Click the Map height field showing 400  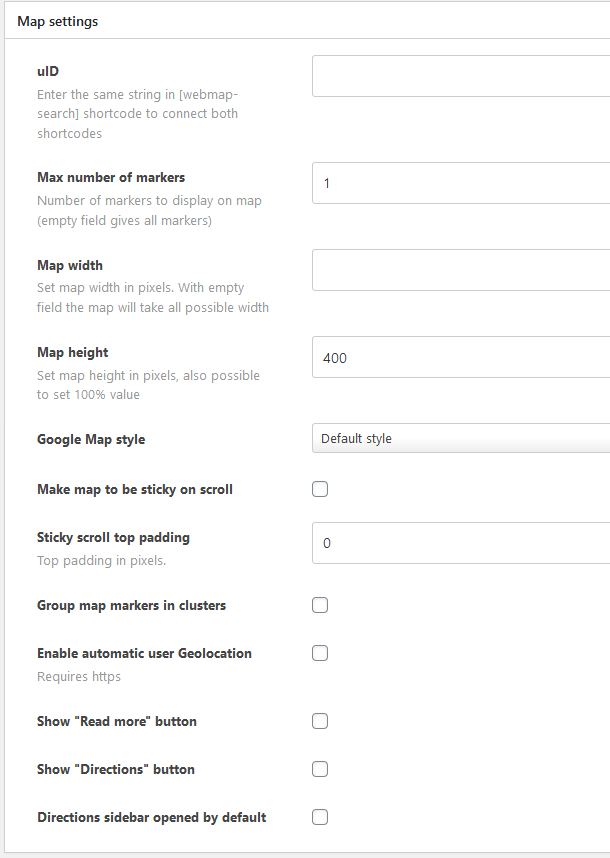pos(461,357)
